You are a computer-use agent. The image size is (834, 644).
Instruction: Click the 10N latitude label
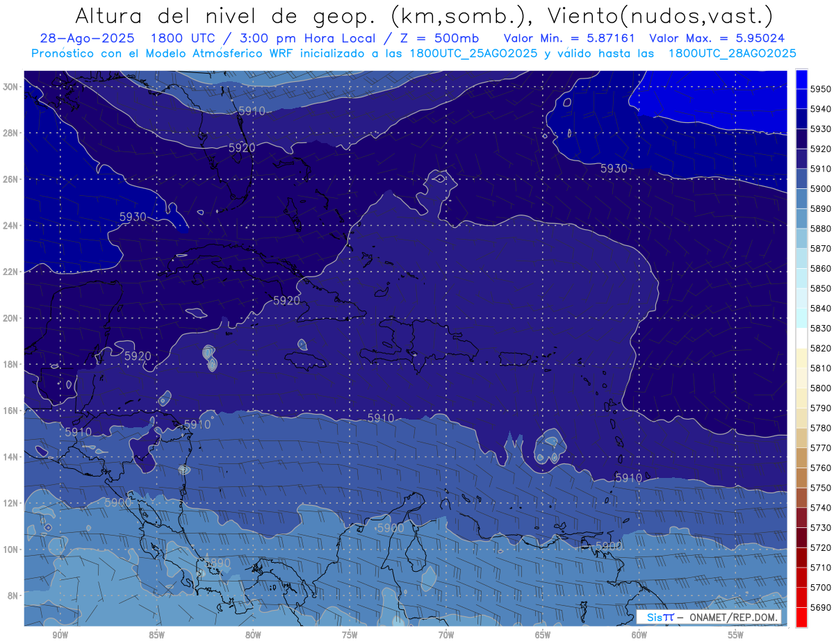(10, 550)
